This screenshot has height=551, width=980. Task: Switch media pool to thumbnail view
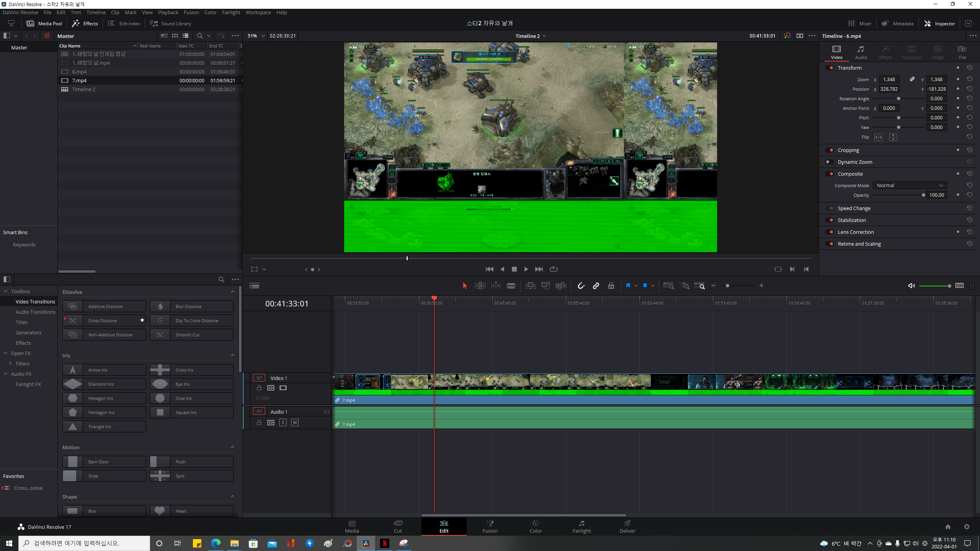click(x=175, y=36)
